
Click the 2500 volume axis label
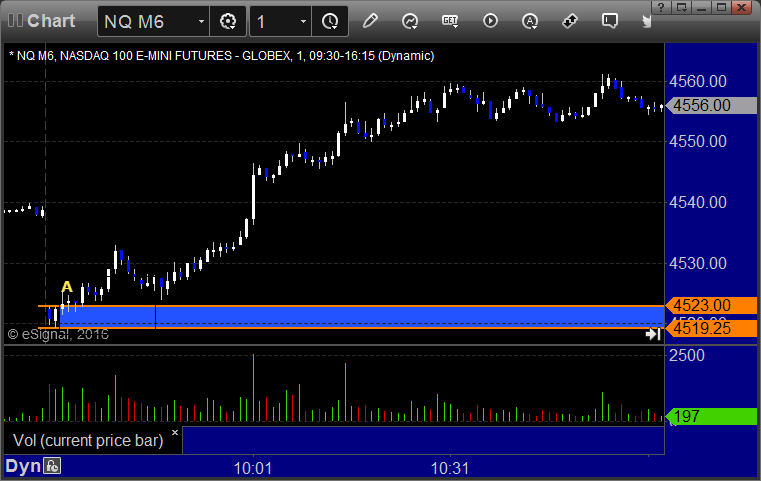point(687,355)
